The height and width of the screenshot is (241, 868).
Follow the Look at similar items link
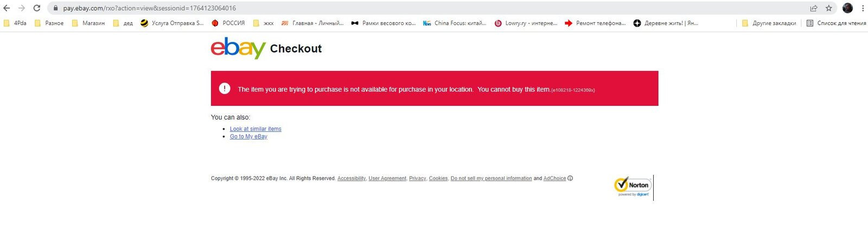pyautogui.click(x=256, y=129)
